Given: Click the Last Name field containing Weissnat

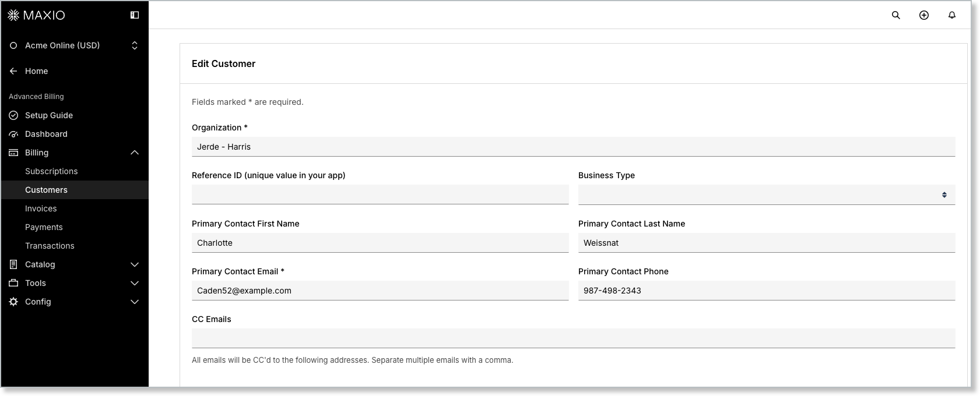Looking at the screenshot, I should (767, 243).
